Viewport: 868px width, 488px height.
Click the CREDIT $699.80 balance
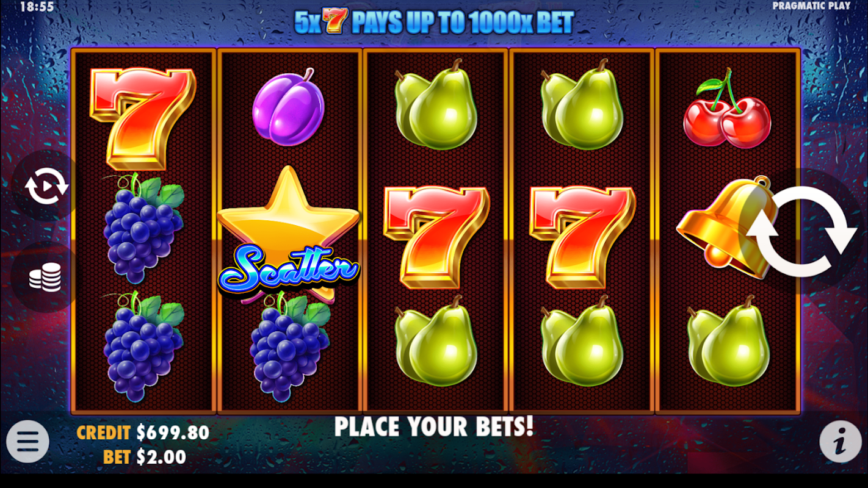(x=143, y=432)
